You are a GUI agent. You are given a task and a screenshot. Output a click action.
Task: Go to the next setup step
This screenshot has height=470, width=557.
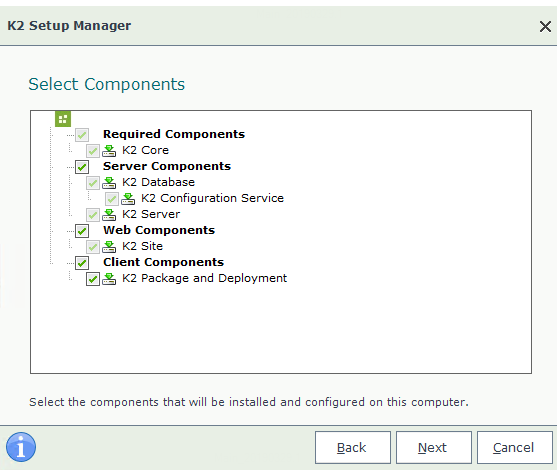tap(434, 448)
